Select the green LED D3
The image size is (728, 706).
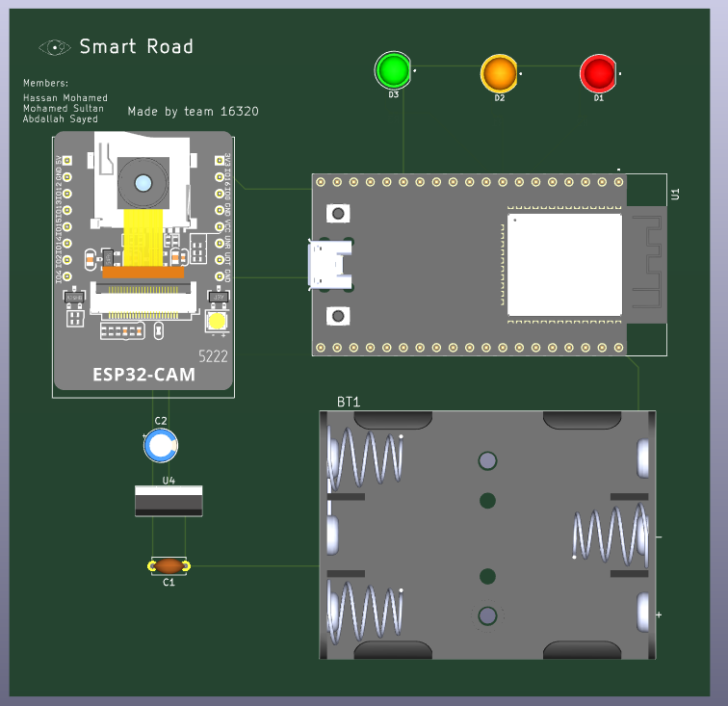click(x=393, y=70)
